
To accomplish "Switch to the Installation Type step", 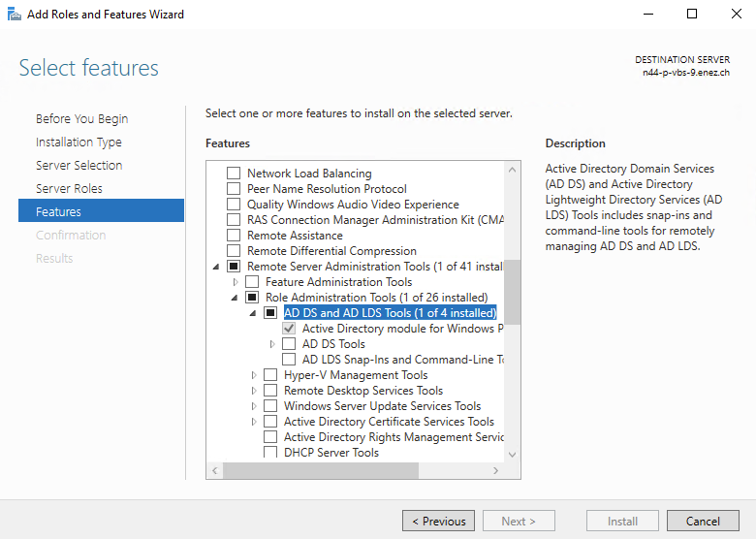I will coord(79,142).
